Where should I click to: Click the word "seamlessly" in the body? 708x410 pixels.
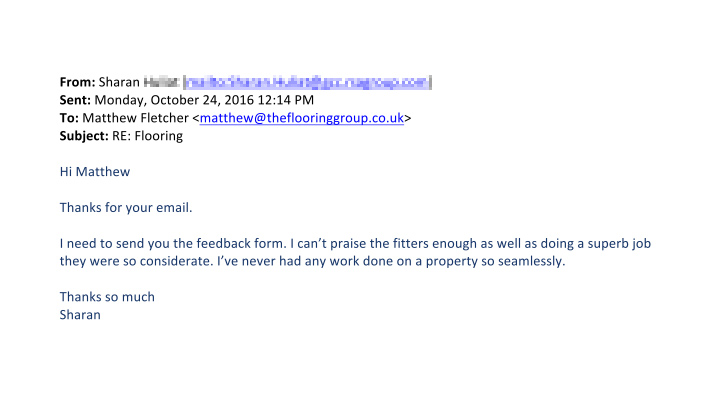(530, 262)
